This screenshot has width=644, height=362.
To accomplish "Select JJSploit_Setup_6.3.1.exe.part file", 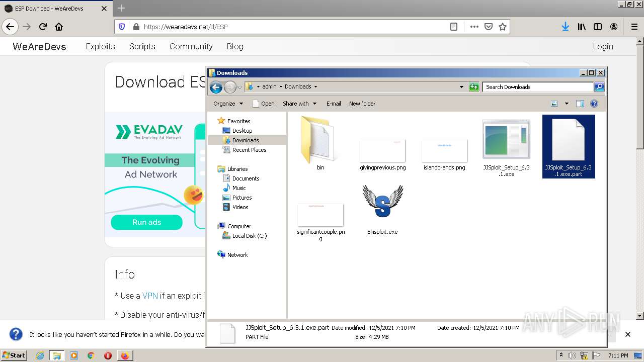I will click(x=569, y=146).
